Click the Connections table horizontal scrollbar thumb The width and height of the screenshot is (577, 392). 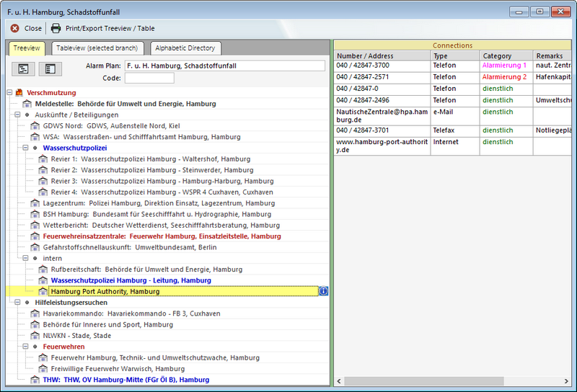coord(424,381)
